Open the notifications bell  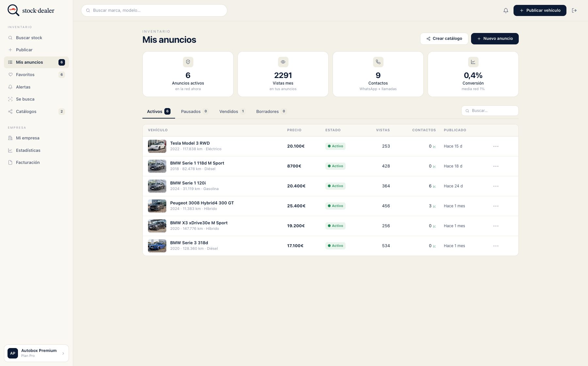point(506,10)
